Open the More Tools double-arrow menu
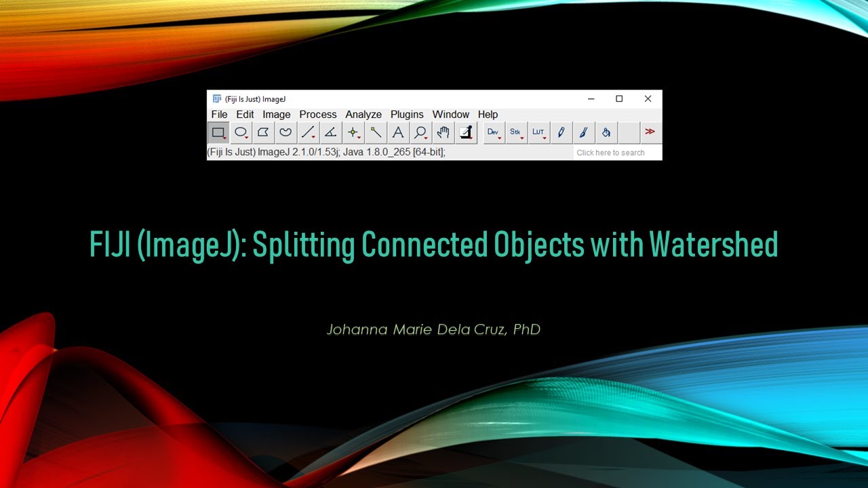The image size is (868, 488). (650, 132)
